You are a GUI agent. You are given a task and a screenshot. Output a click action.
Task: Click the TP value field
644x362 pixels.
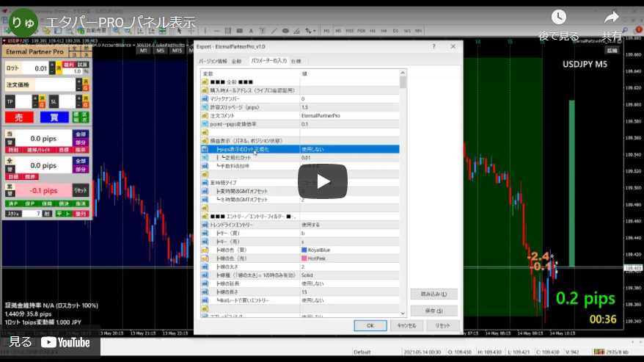[x=23, y=101]
